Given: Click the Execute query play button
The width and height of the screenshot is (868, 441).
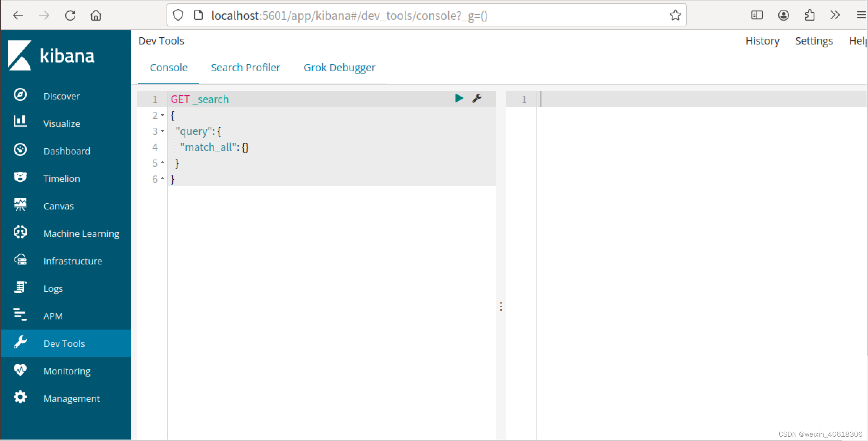Looking at the screenshot, I should [x=459, y=98].
